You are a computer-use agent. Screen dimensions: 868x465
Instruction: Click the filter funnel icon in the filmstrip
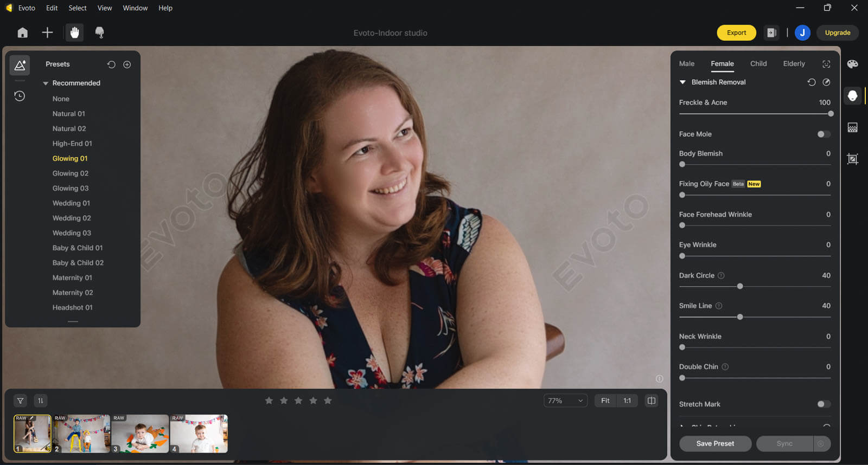point(20,401)
